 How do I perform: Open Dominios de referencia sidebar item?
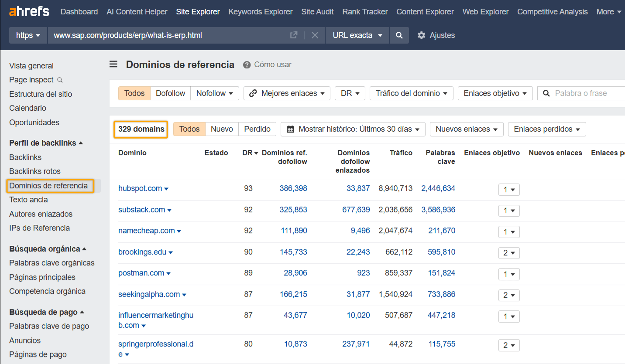coord(48,186)
